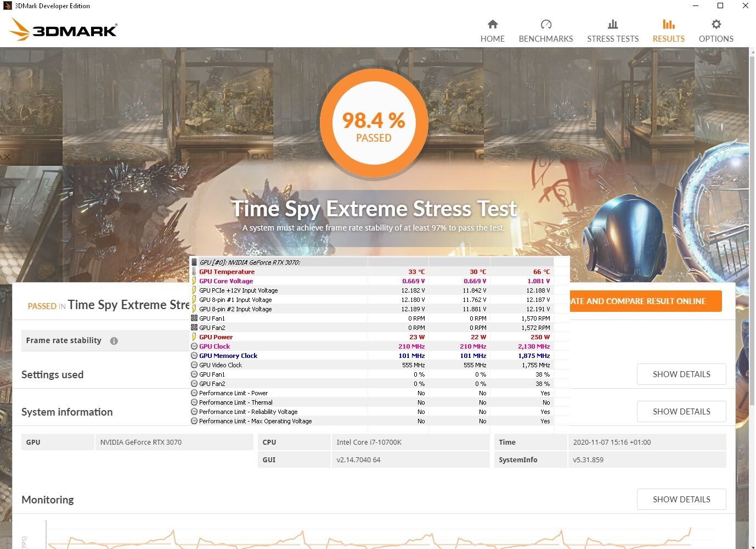
Task: Select the GPU Temperature label
Action: tap(227, 272)
